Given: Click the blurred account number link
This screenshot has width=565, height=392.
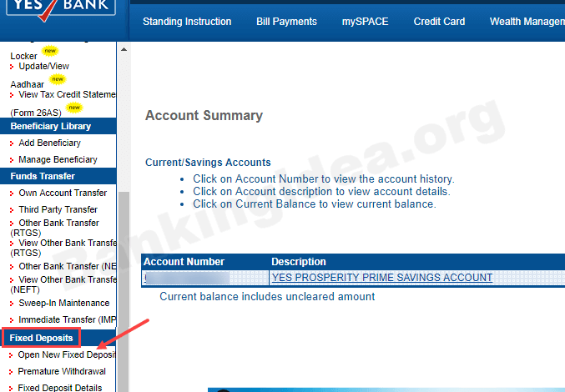Looking at the screenshot, I should [x=187, y=278].
